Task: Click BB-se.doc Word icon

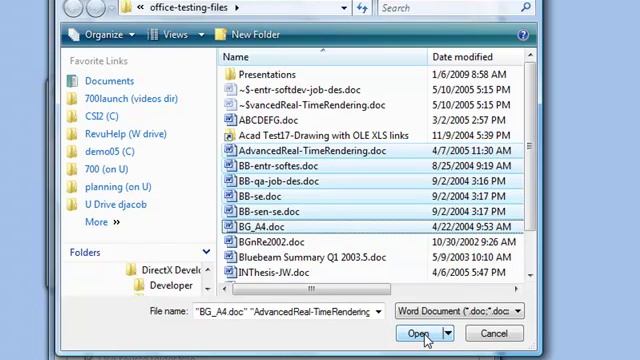Action: 230,196
